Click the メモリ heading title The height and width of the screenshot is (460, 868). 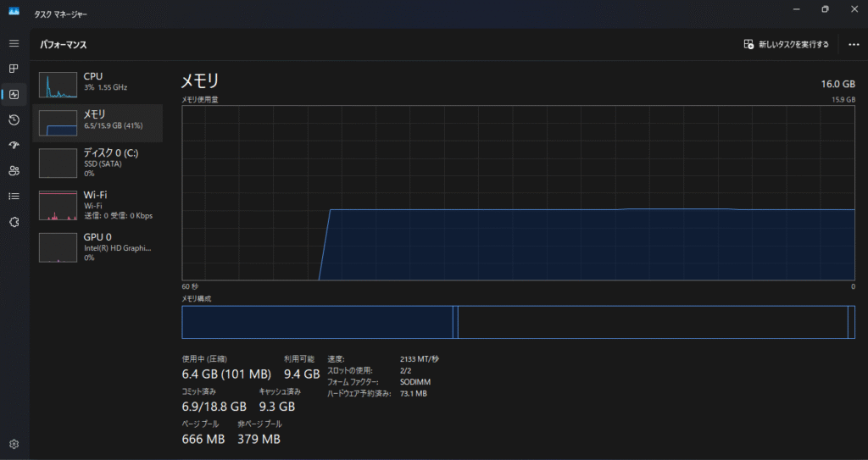pyautogui.click(x=200, y=81)
